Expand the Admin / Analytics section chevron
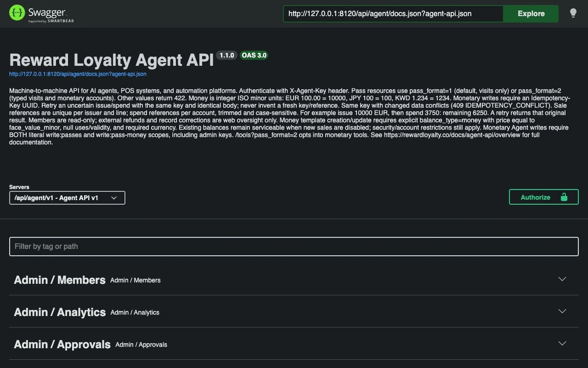Viewport: 588px width, 368px height. (562, 311)
